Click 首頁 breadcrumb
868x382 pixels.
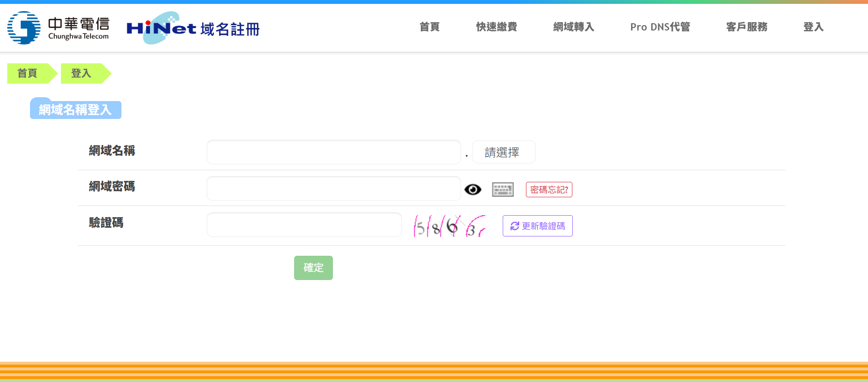32,73
